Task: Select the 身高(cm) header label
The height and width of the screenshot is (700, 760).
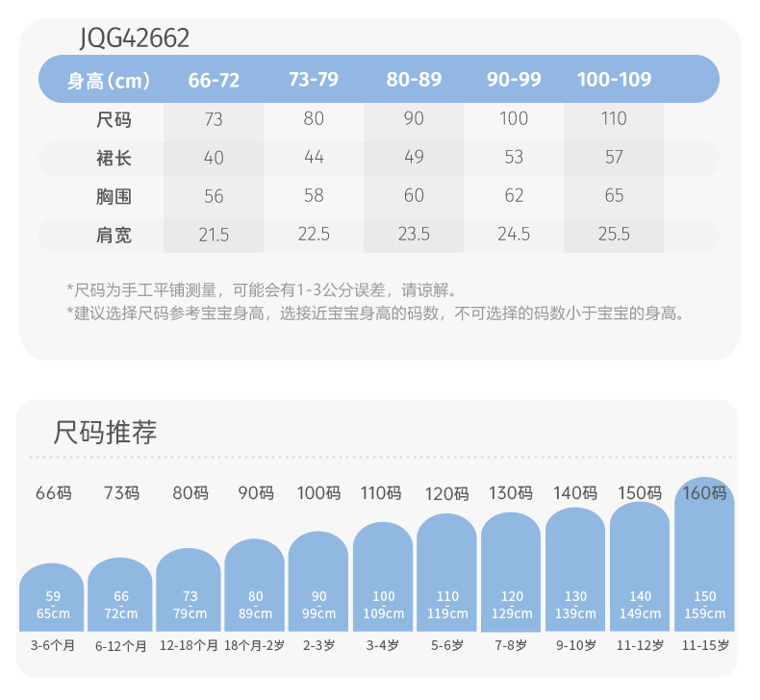Action: point(109,80)
